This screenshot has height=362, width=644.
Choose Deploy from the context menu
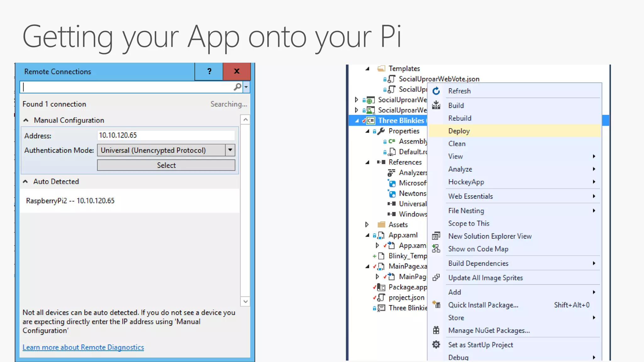pos(459,131)
